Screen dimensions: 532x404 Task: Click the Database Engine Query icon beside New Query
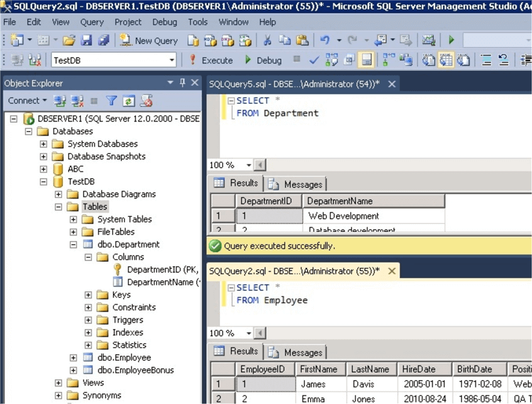[x=193, y=40]
